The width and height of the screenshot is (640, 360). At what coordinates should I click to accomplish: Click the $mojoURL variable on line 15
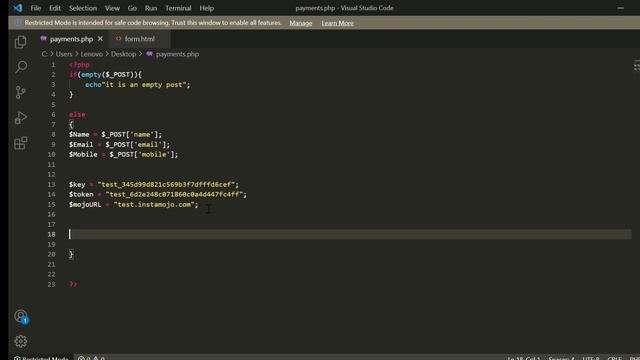[85, 204]
